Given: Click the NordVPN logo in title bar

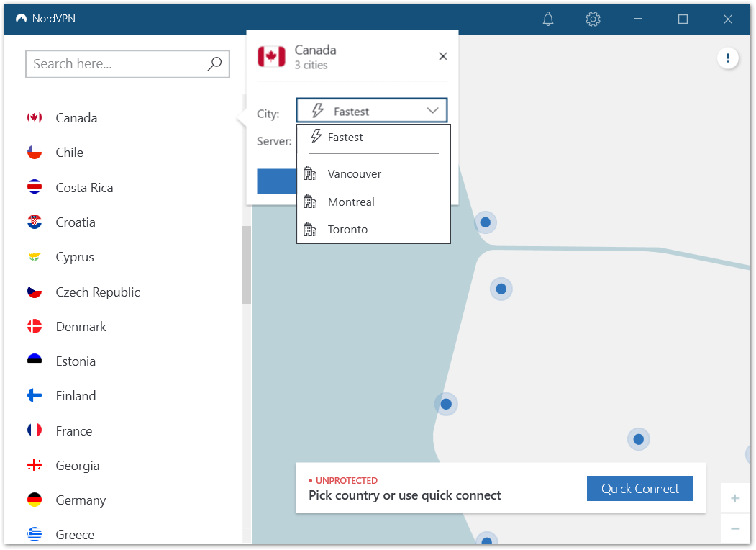Looking at the screenshot, I should 21,18.
